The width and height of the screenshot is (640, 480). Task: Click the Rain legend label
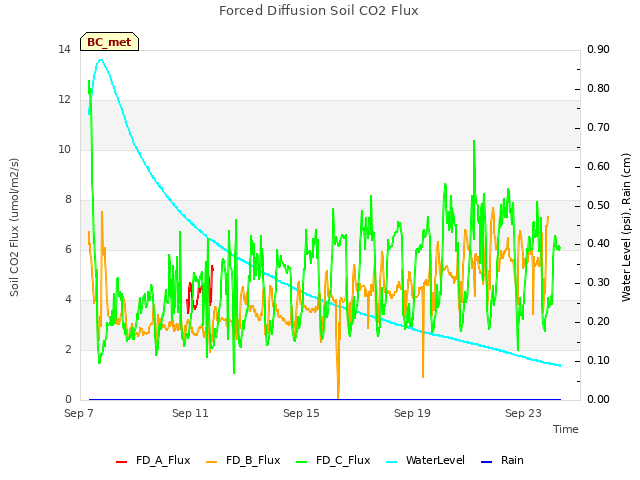coord(512,460)
